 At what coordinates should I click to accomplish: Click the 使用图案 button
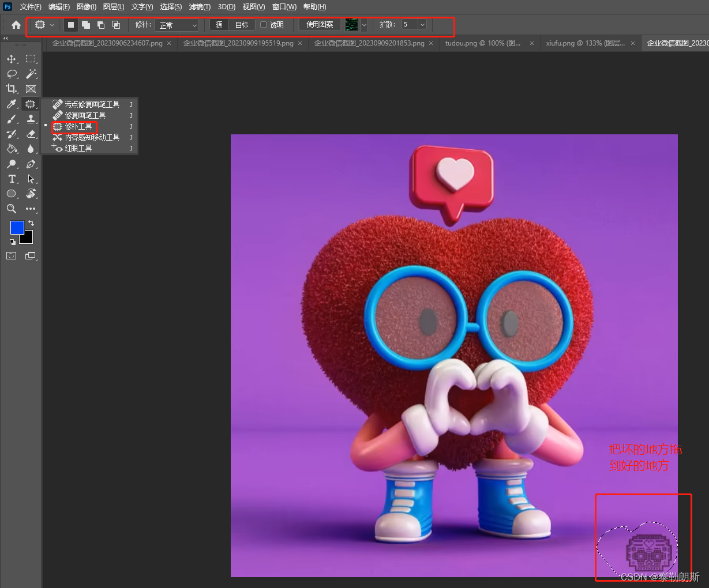[320, 25]
